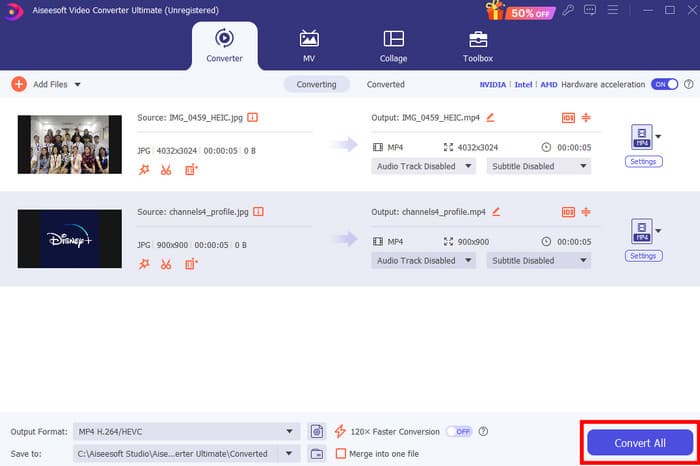This screenshot has height=466, width=700.
Task: Switch to the Collage tab
Action: tap(393, 46)
